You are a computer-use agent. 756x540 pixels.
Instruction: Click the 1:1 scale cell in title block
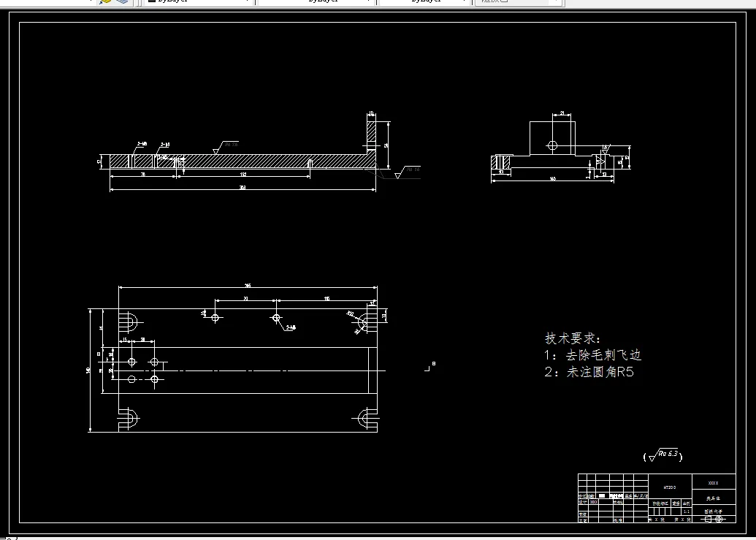(x=685, y=512)
